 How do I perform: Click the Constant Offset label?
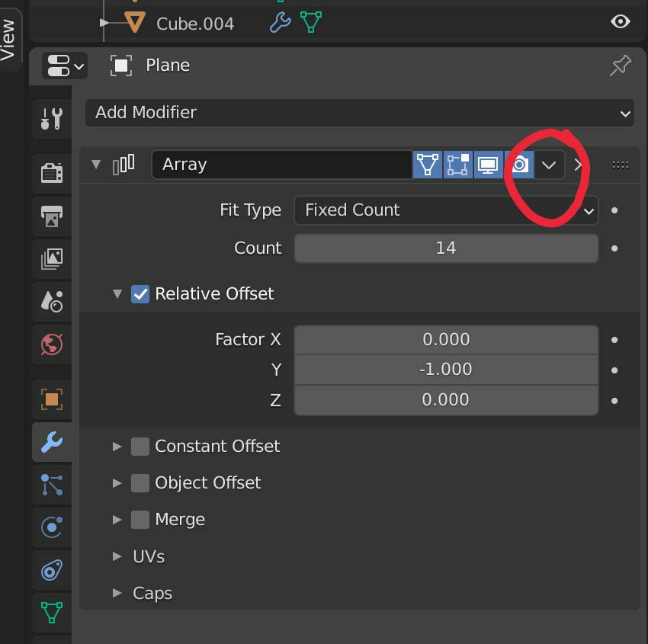pos(217,446)
